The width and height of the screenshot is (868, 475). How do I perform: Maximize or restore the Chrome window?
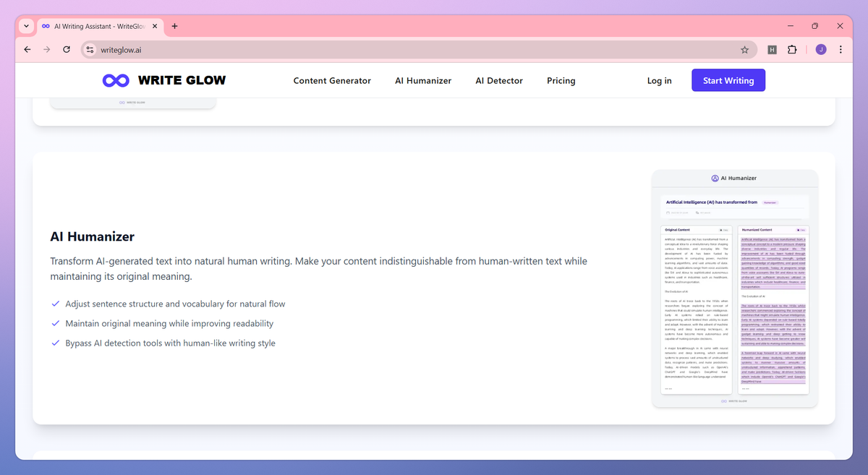coord(815,26)
